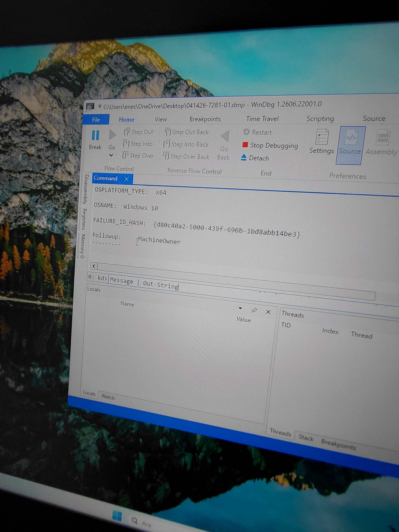Click the Go Back arrow icon

tap(225, 136)
